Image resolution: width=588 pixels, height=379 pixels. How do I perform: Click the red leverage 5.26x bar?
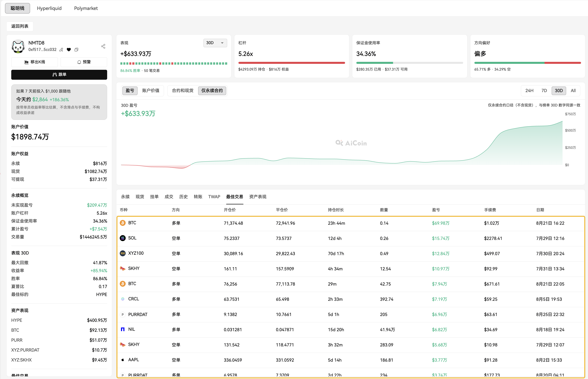[x=292, y=63]
